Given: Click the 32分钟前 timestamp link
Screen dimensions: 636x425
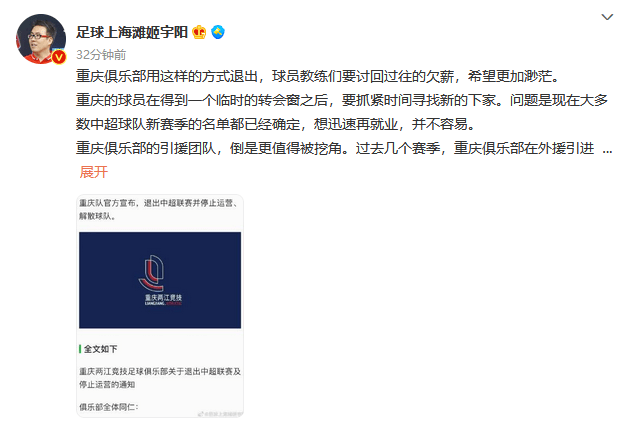Looking at the screenshot, I should coord(101,55).
